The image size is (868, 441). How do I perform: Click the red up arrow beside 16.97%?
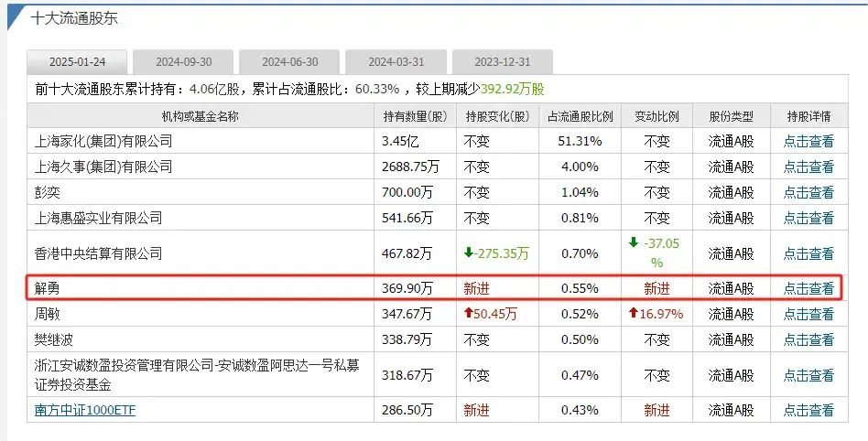[x=634, y=313]
